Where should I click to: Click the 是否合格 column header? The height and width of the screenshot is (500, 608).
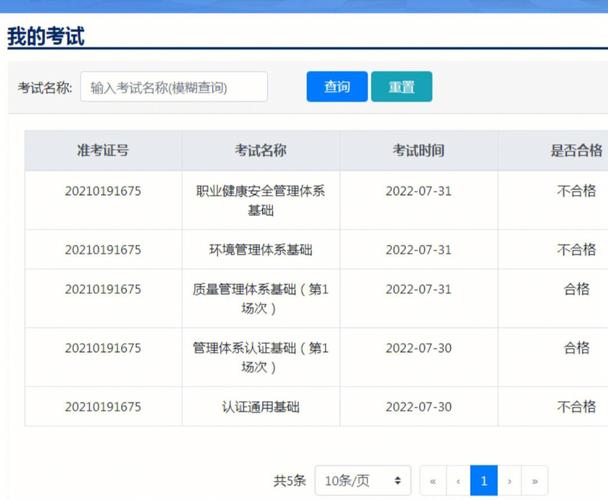pyautogui.click(x=576, y=151)
